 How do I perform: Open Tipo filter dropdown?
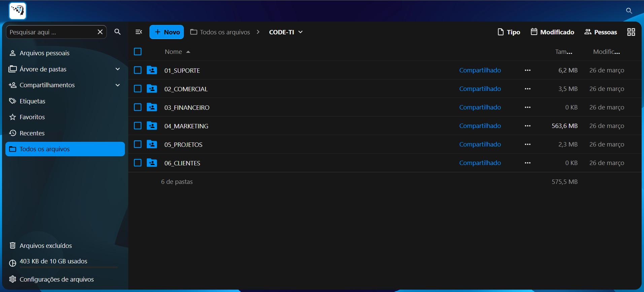pyautogui.click(x=509, y=32)
